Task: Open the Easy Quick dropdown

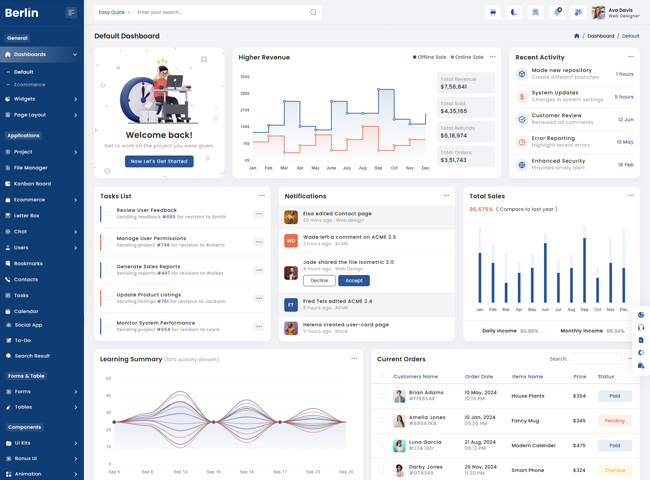Action: (114, 13)
